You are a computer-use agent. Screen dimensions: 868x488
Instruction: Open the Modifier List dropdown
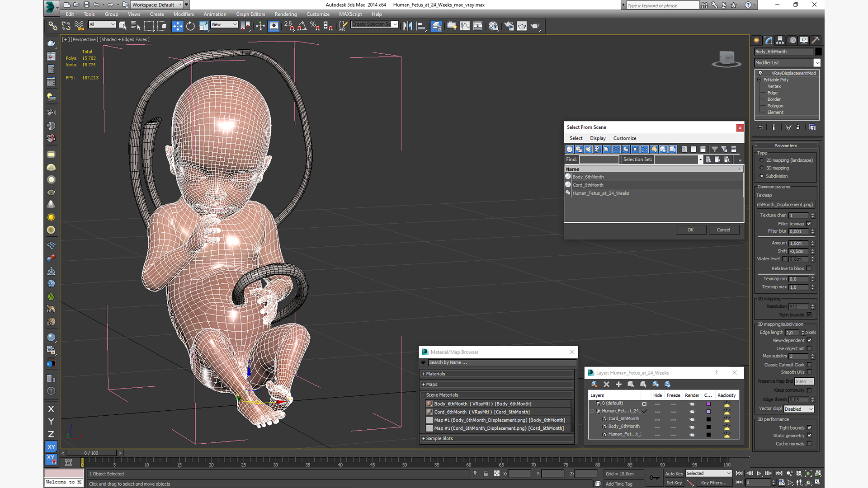(x=787, y=63)
